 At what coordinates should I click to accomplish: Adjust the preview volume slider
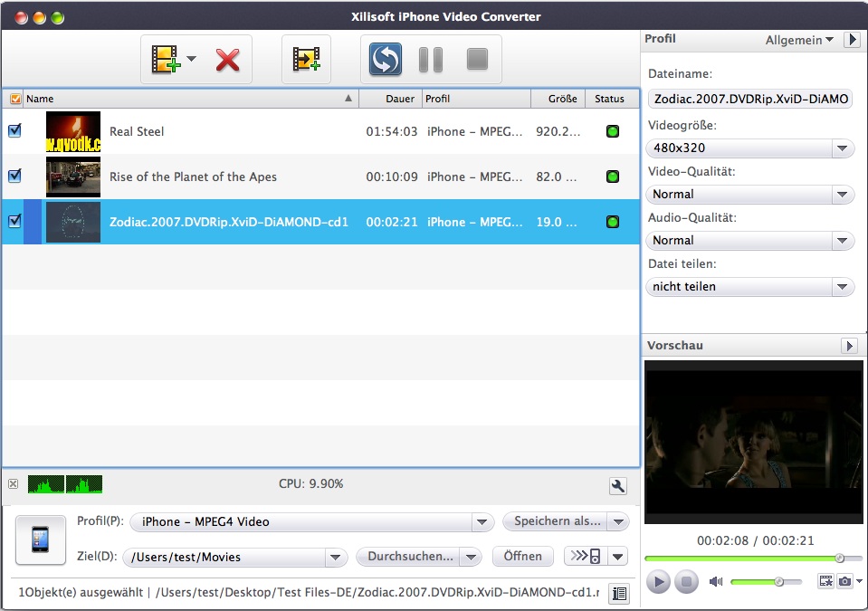click(766, 582)
